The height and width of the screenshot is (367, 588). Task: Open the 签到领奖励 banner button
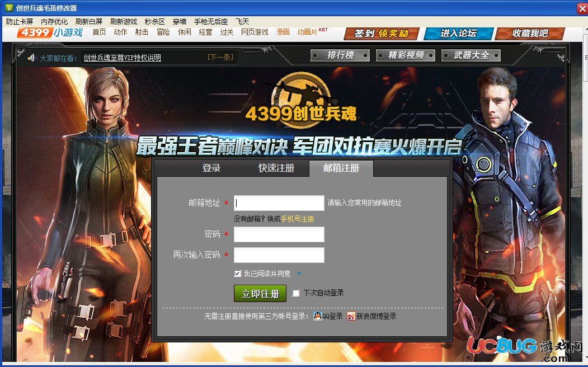click(382, 34)
